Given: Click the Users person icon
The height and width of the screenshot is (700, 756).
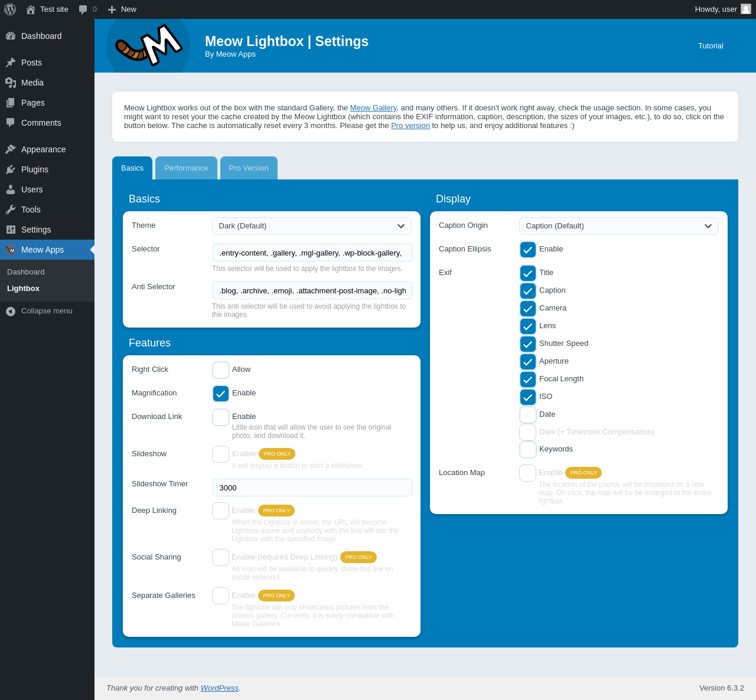Looking at the screenshot, I should [x=11, y=189].
